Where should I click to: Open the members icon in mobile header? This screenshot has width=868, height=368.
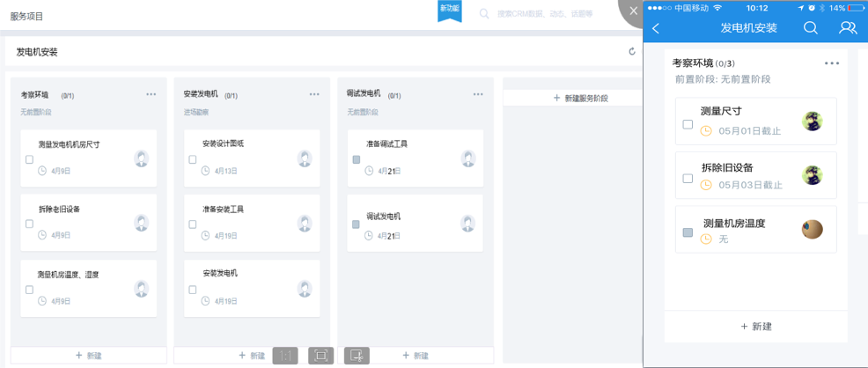click(x=847, y=28)
